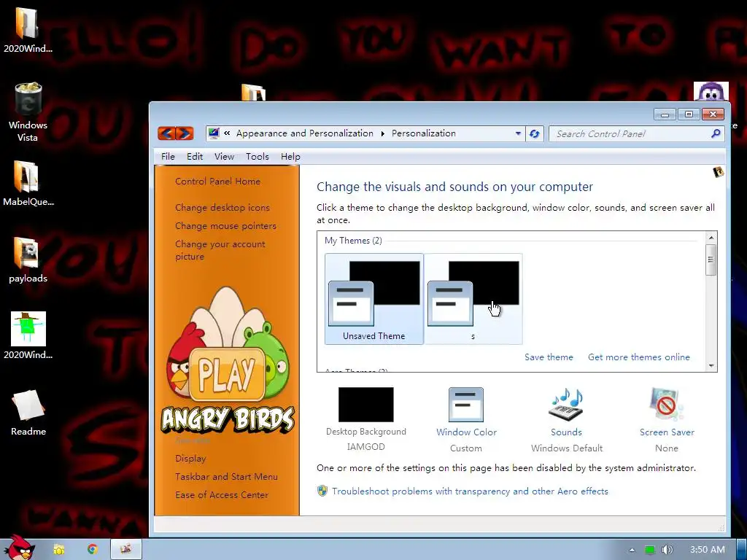Open the Sounds icon

tap(566, 404)
